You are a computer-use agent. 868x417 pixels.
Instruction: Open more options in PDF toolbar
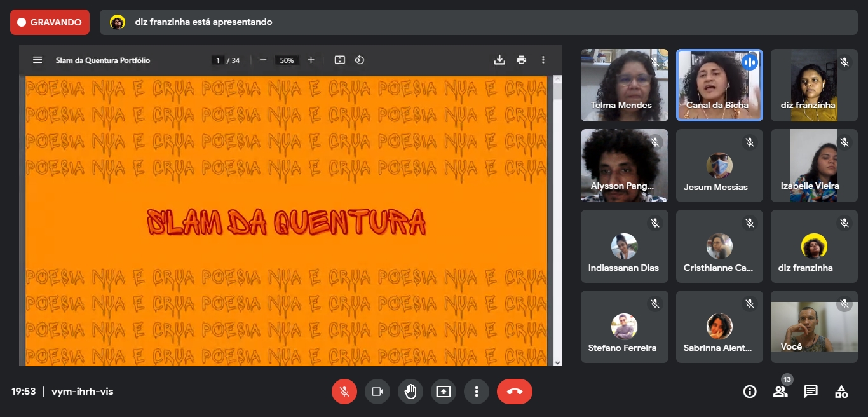pyautogui.click(x=543, y=60)
